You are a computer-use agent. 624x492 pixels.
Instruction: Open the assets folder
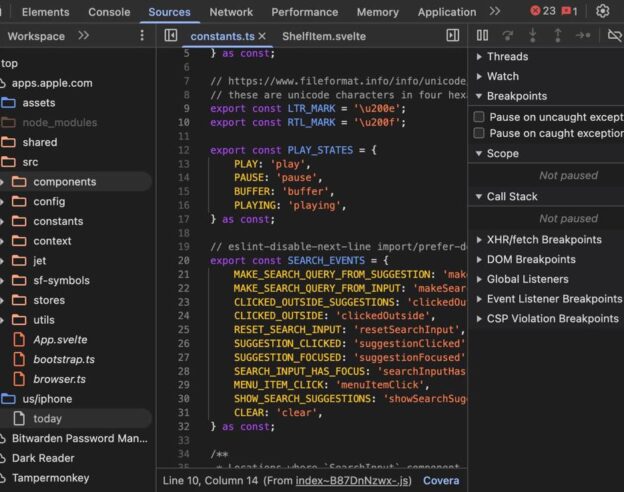pos(39,103)
